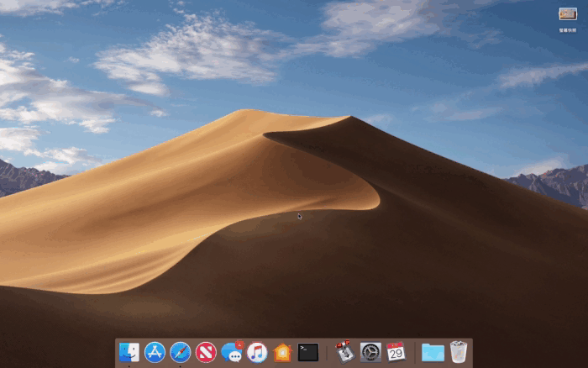This screenshot has height=368, width=588.
Task: Open the Calendar showing 29
Action: pos(396,352)
